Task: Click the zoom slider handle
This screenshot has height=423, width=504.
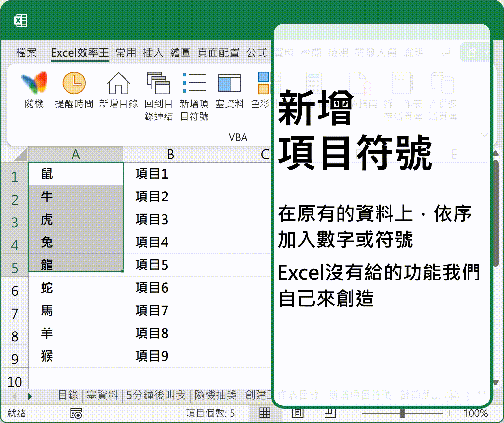Action: click(x=402, y=413)
